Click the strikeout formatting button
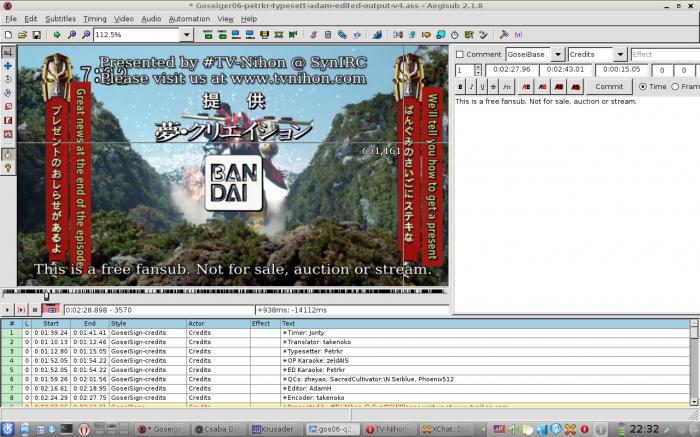Screen dimensions: 700x437 [493, 87]
